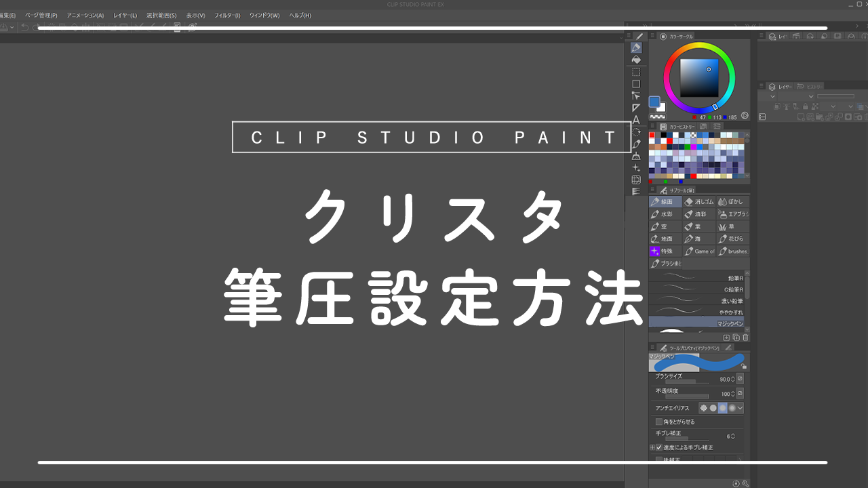Image resolution: width=868 pixels, height=488 pixels.
Task: Click the import sub tool material icon
Action: coord(726,338)
